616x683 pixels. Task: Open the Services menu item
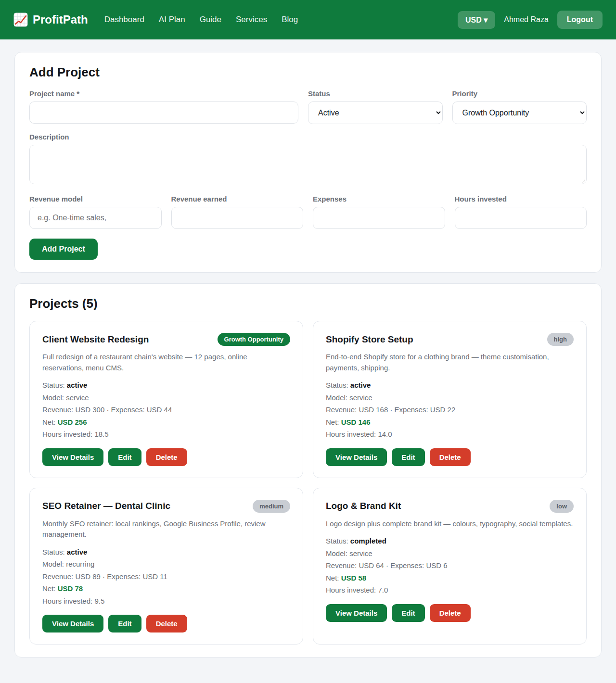coord(251,20)
